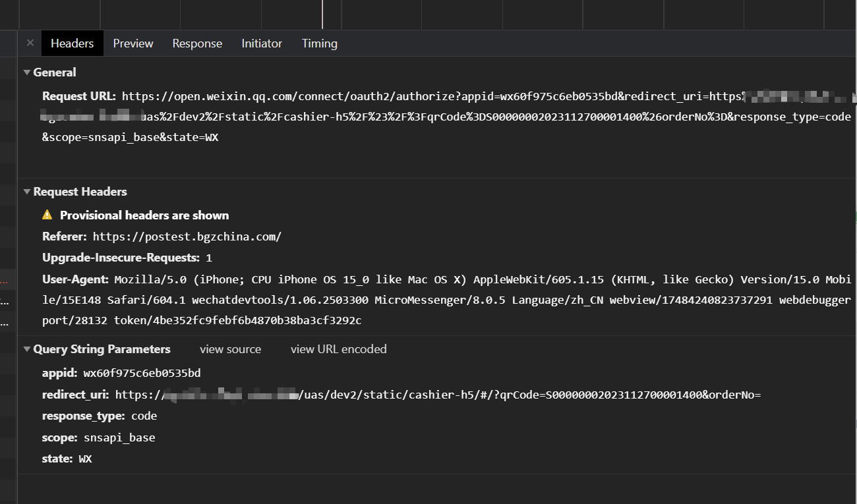This screenshot has height=504, width=857.
Task: Click the state parameter value WX
Action: (x=85, y=459)
